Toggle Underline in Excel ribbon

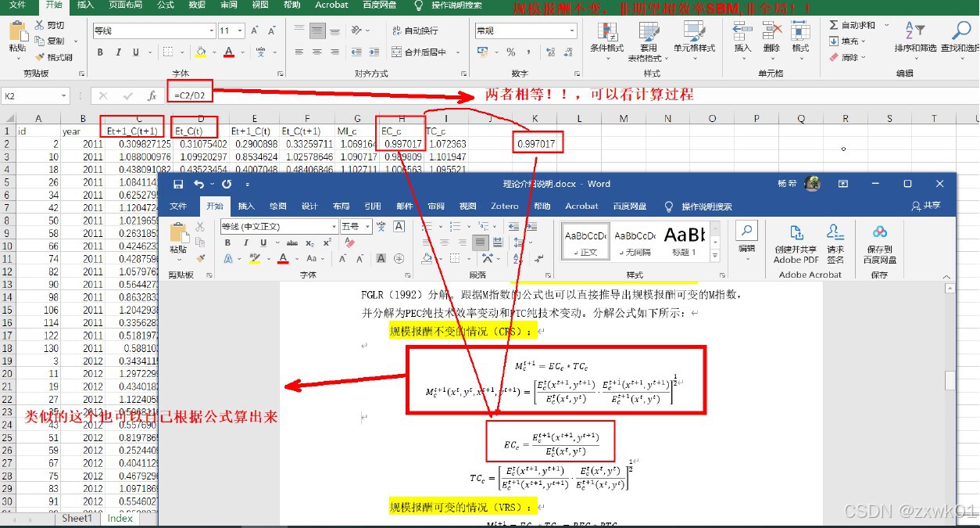coord(136,52)
